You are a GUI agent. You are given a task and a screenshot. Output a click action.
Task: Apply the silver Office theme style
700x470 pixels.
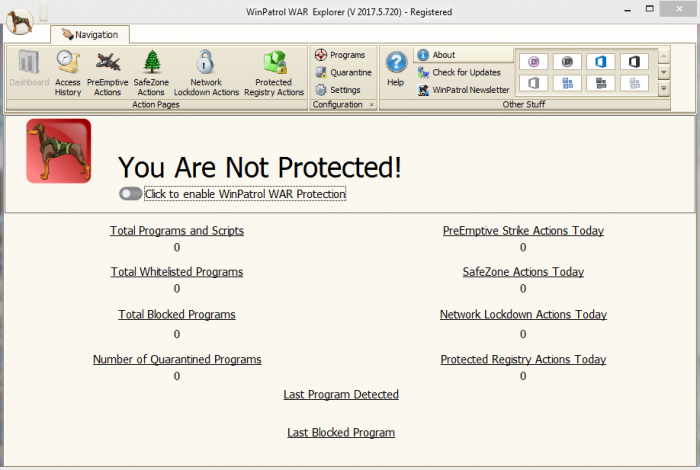[533, 83]
